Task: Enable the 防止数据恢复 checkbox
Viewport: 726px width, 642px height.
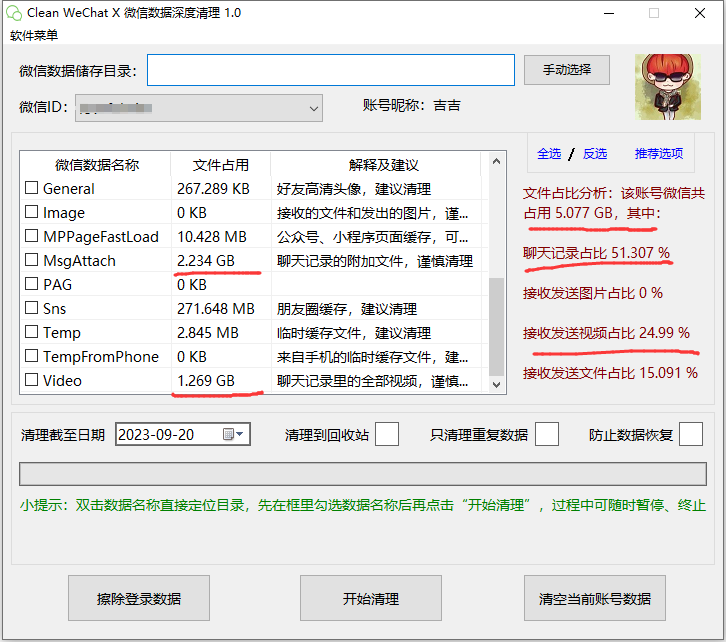Action: click(691, 434)
